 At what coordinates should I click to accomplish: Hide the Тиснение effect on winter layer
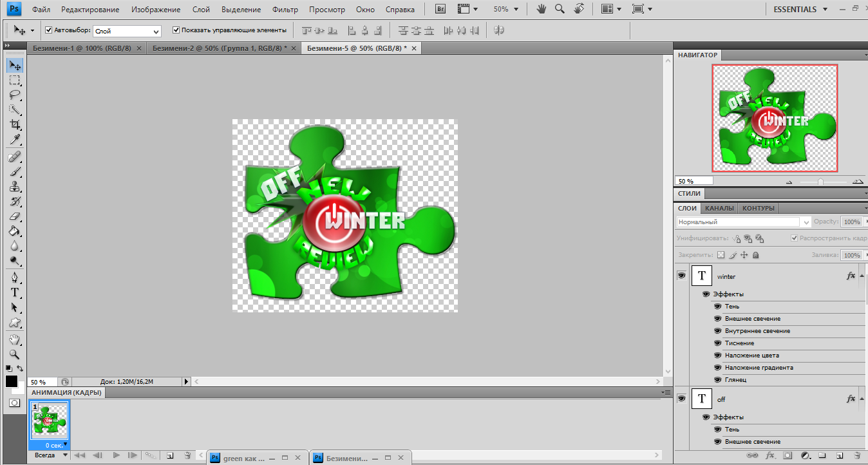click(717, 343)
